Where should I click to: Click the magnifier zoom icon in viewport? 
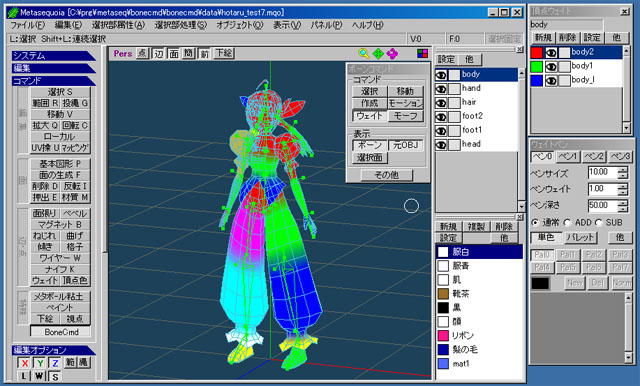pyautogui.click(x=364, y=53)
